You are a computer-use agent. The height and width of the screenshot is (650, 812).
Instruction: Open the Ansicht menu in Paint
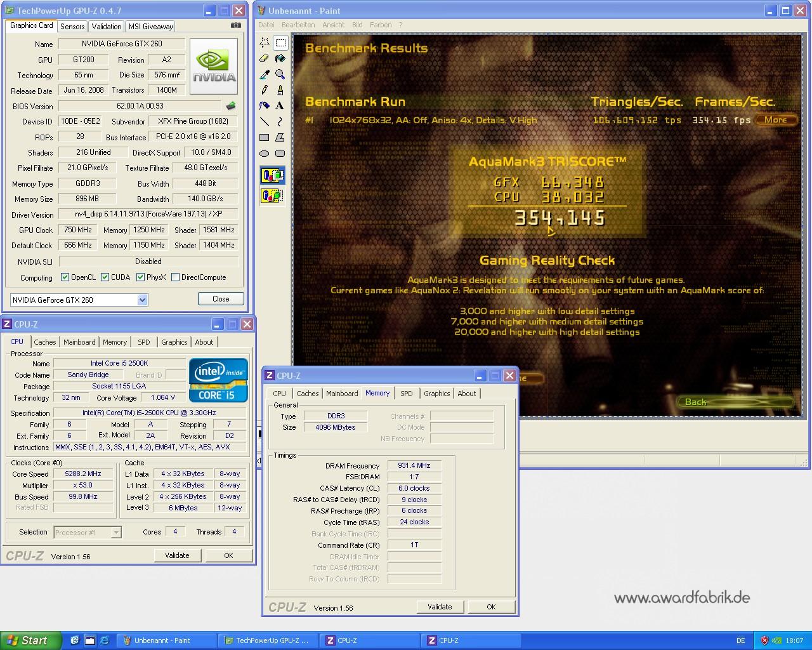click(334, 25)
